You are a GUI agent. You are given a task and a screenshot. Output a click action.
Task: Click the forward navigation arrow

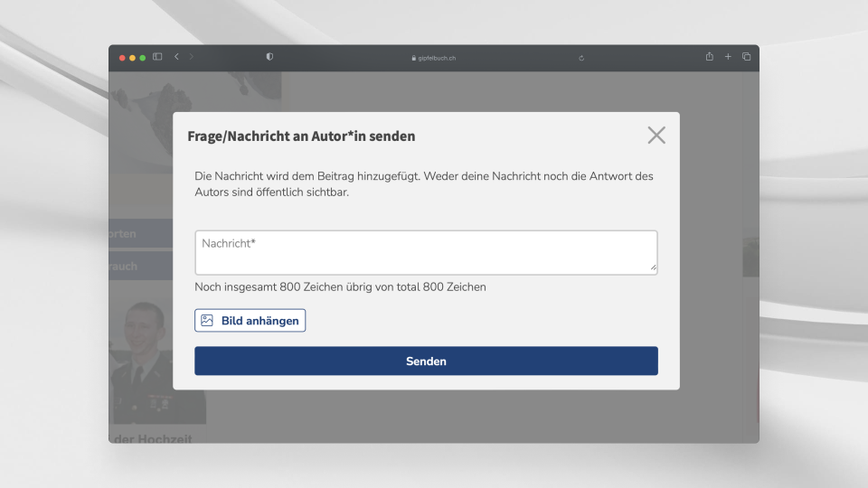click(x=191, y=57)
